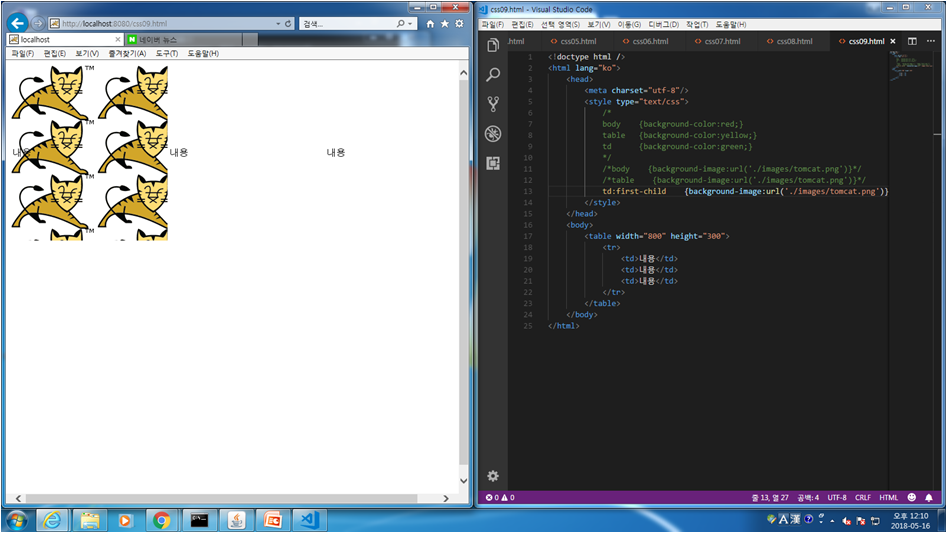The image size is (947, 533).
Task: Open the 편집(E) menu in VS Code
Action: pyautogui.click(x=522, y=25)
